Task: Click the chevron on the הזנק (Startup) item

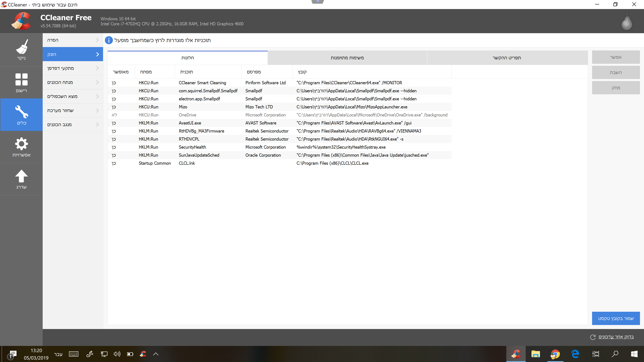Action: 97,54
